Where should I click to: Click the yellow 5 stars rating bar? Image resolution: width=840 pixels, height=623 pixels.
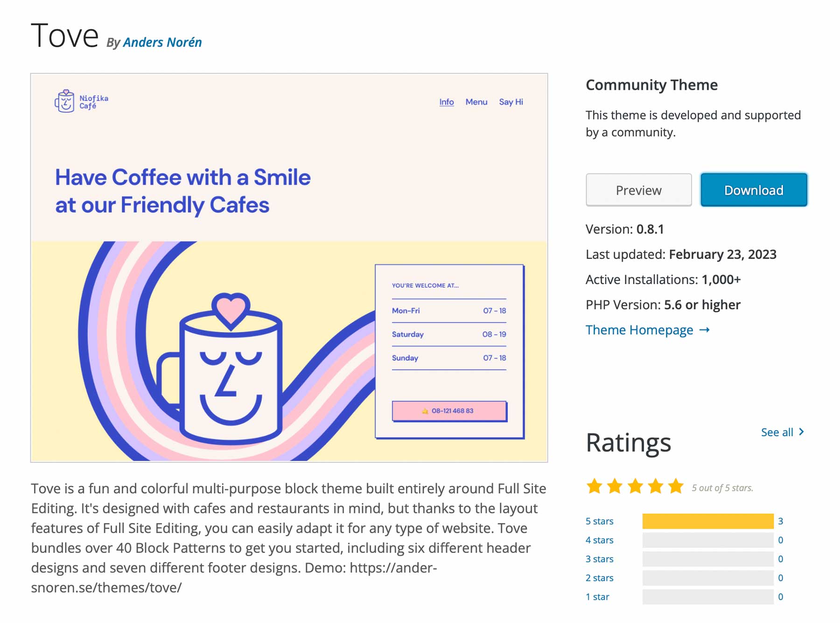708,521
